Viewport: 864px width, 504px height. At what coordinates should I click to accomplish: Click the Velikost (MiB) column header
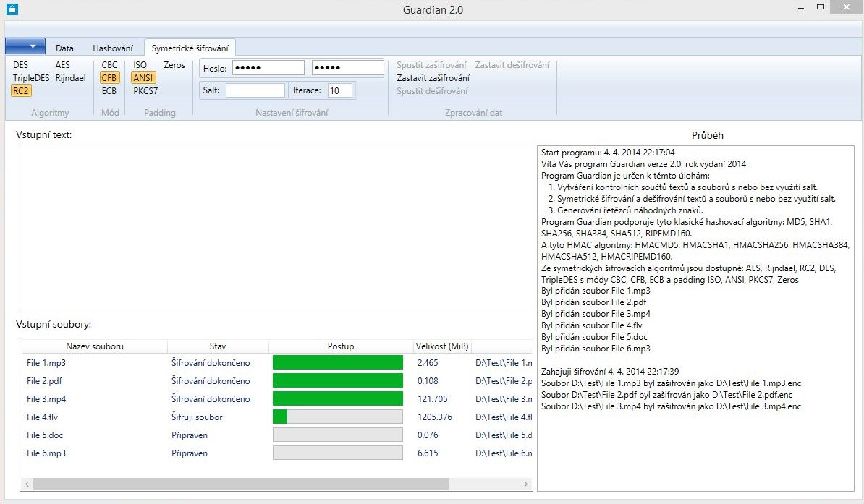(442, 346)
